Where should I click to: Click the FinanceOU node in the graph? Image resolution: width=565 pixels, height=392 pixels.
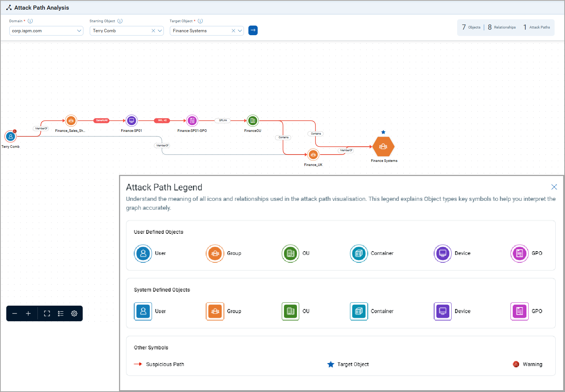pos(252,120)
